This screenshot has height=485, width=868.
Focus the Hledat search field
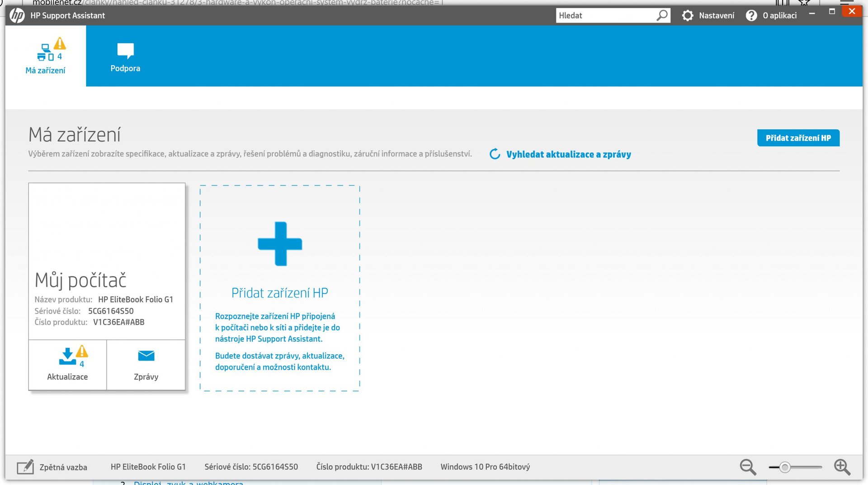tap(606, 15)
